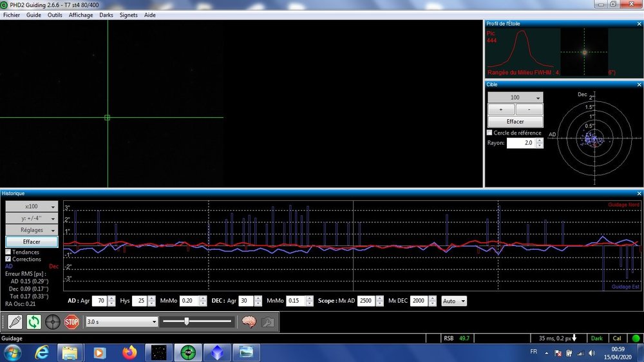644x362 pixels.
Task: Click the Rayon field 2.0
Action: pos(522,142)
